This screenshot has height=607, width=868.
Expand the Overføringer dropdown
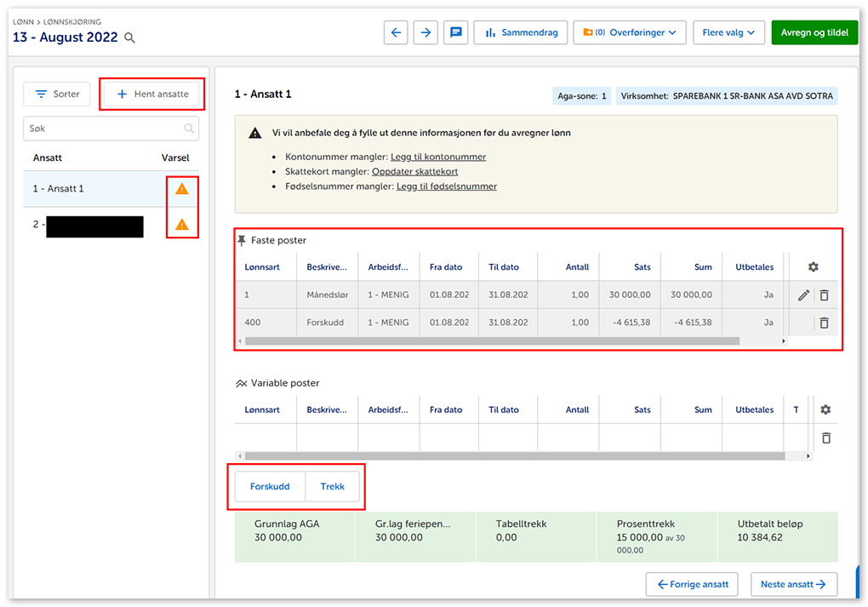pyautogui.click(x=630, y=33)
